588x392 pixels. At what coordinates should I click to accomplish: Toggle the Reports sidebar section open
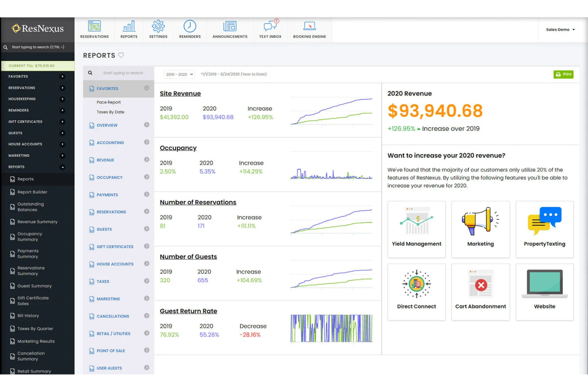pos(62,167)
